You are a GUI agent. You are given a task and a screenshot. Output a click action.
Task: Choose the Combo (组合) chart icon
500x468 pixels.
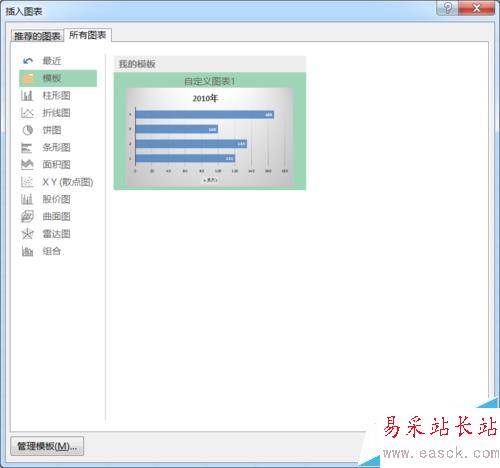(x=27, y=251)
